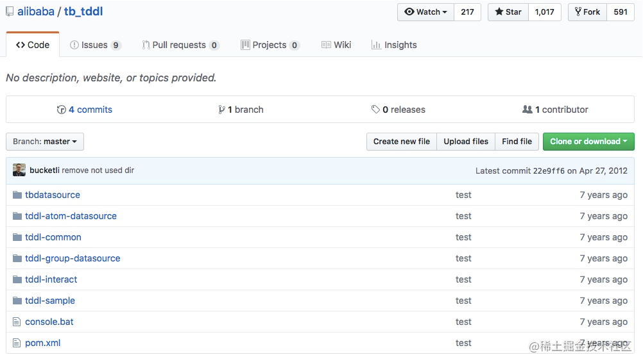
Task: Open the alibaba owner link
Action: pos(36,12)
